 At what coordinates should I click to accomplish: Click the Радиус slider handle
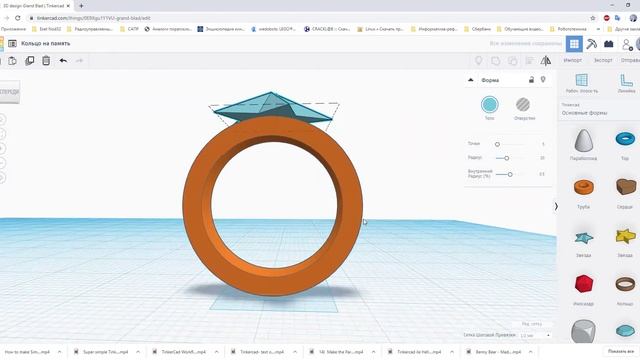click(x=507, y=158)
